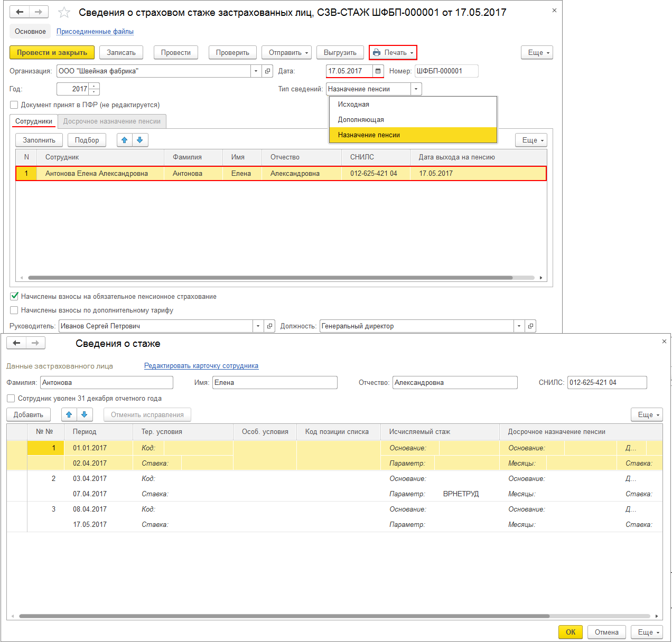Increase year using the Год spinner arrow
This screenshot has height=642, width=672.
click(x=94, y=87)
